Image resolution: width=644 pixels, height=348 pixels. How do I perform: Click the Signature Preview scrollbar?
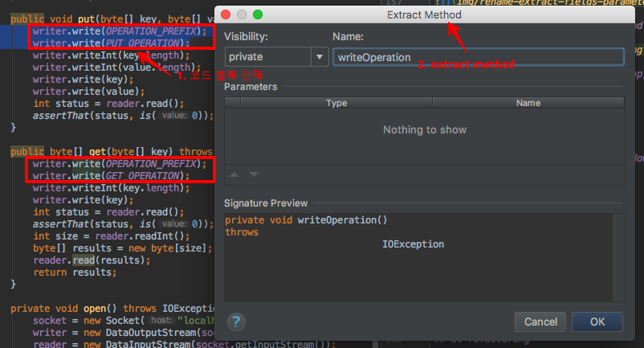pos(618,257)
